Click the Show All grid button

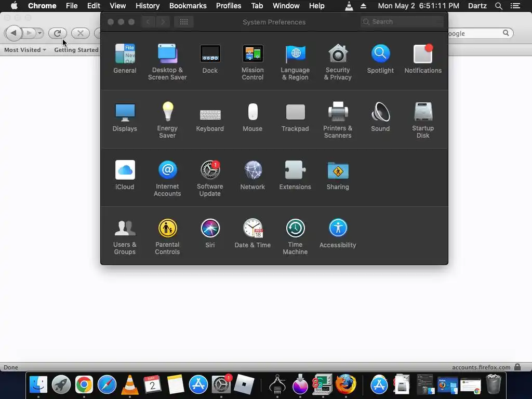click(x=184, y=22)
